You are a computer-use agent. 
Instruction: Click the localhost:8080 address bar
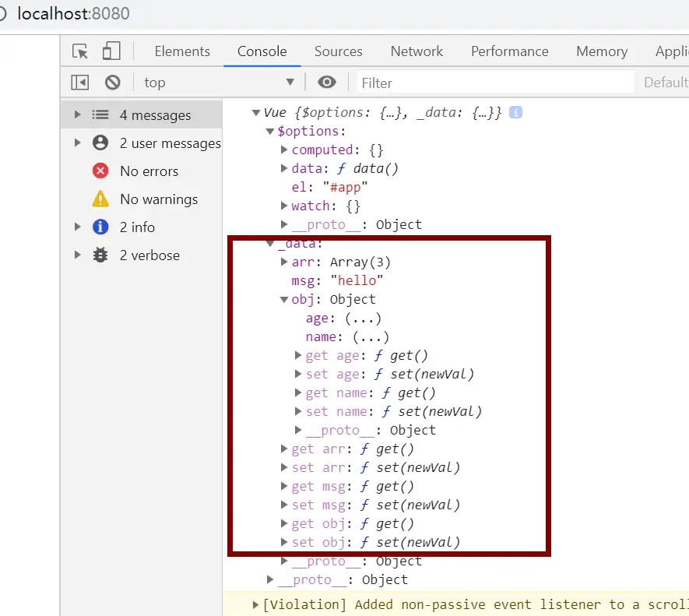click(74, 14)
